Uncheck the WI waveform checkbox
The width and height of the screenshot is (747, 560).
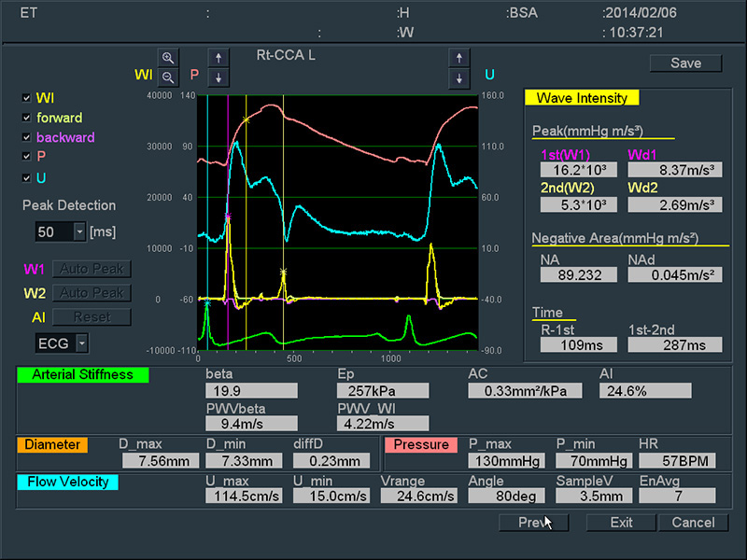click(x=26, y=98)
